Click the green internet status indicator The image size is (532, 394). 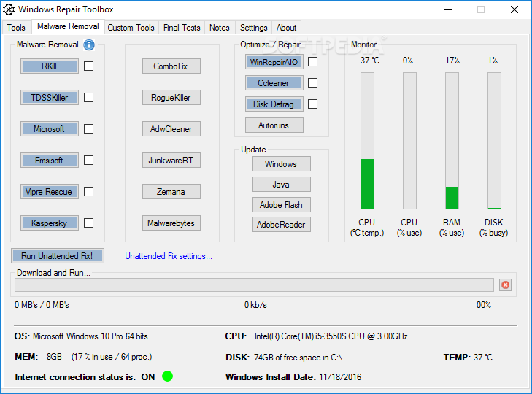(x=167, y=376)
